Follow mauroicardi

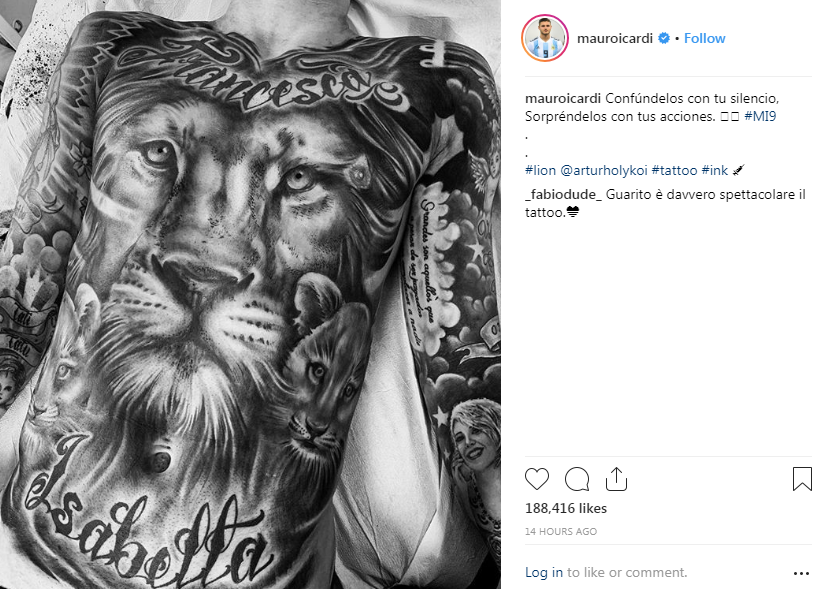point(704,38)
